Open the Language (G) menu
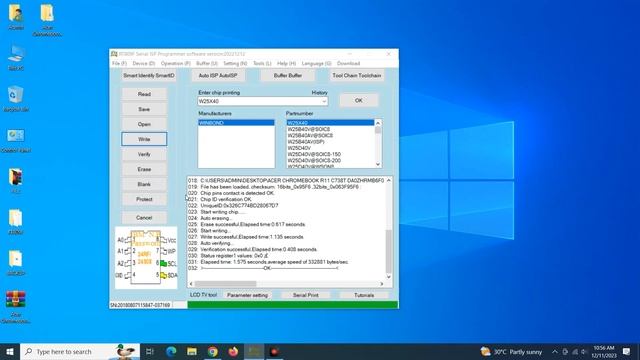 pos(316,64)
